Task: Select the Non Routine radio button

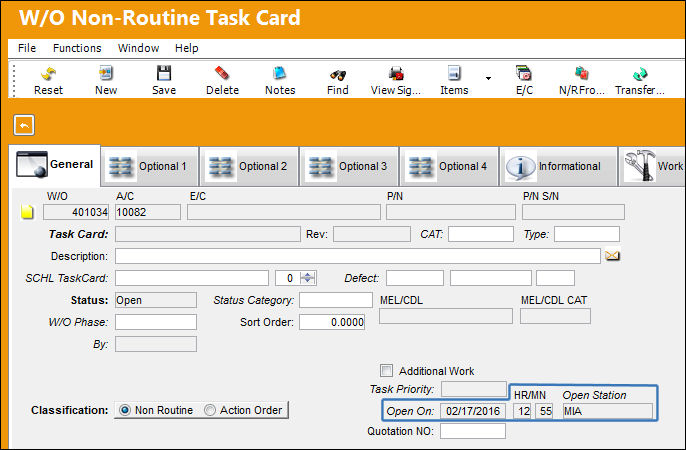Action: (x=125, y=410)
